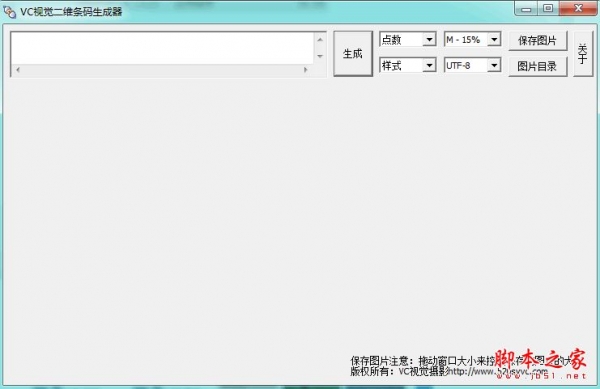Viewport: 600px width, 389px height.
Task: Focus the QR content text input box
Action: coord(162,48)
